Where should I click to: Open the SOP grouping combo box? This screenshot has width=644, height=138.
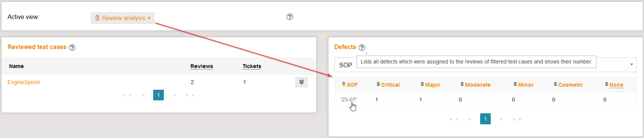[485, 65]
